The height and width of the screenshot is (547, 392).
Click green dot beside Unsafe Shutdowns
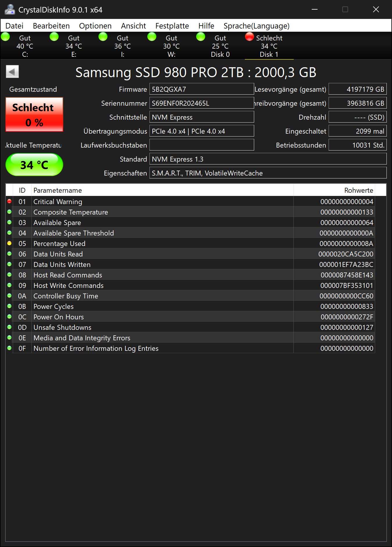point(9,327)
